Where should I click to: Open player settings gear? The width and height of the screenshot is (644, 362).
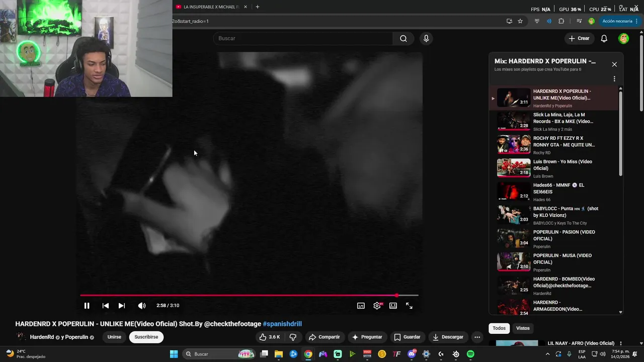377,306
